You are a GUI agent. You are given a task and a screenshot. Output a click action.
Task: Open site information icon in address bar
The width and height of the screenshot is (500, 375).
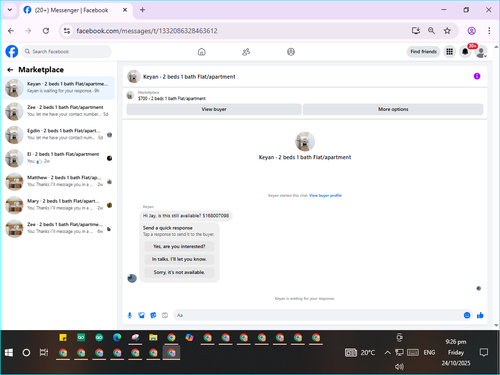(67, 31)
